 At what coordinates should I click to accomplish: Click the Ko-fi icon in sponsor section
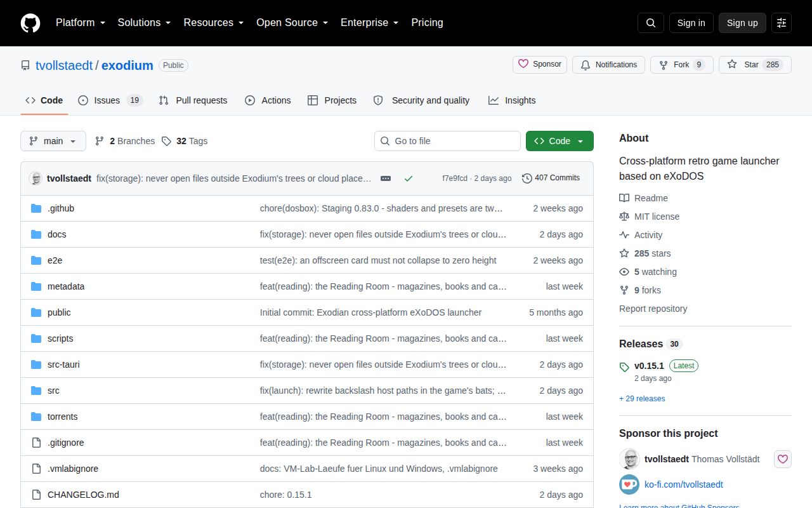[629, 485]
